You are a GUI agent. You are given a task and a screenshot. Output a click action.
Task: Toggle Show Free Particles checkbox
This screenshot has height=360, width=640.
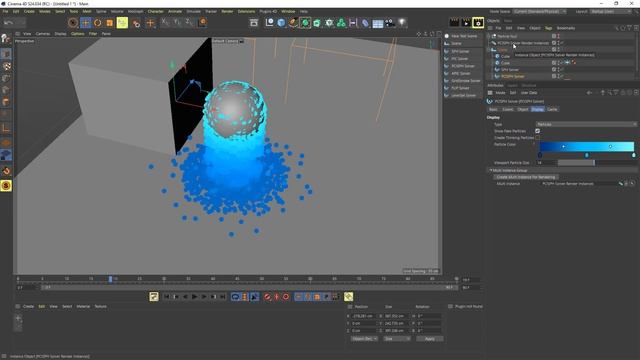point(538,131)
